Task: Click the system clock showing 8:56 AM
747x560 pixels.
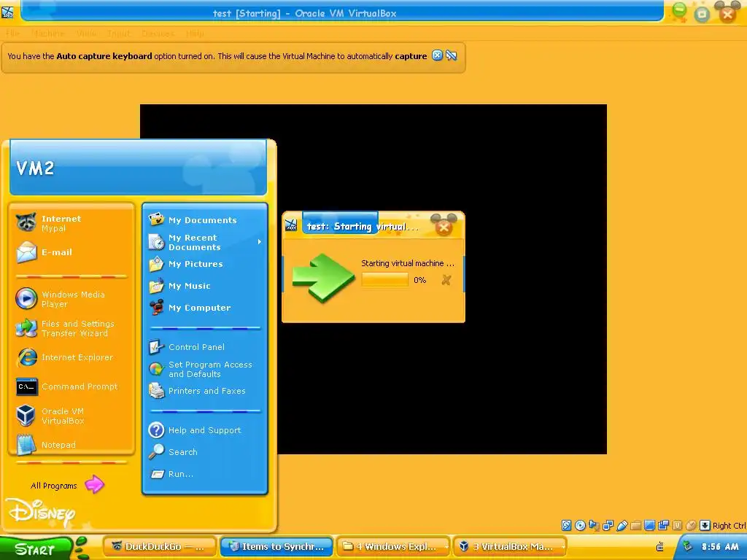Action: [x=720, y=547]
